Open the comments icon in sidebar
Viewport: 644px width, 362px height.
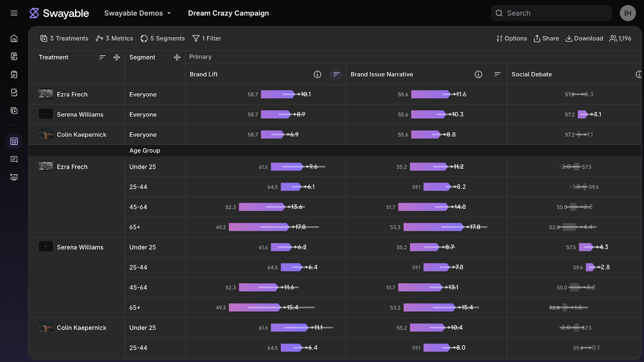point(14,159)
